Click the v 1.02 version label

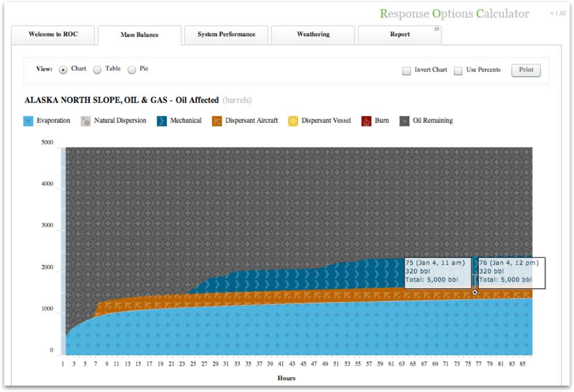coord(558,13)
